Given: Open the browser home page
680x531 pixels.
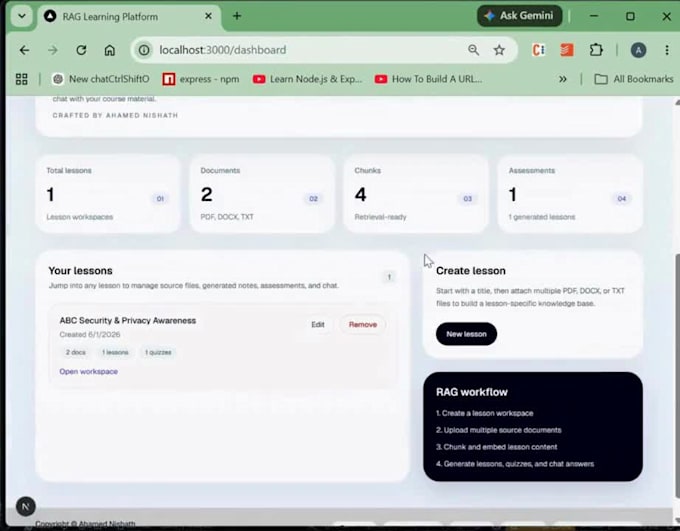Looking at the screenshot, I should tap(110, 50).
